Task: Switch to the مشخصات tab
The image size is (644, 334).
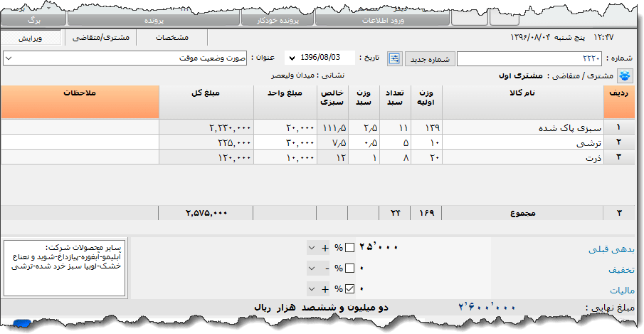Action: pyautogui.click(x=171, y=37)
